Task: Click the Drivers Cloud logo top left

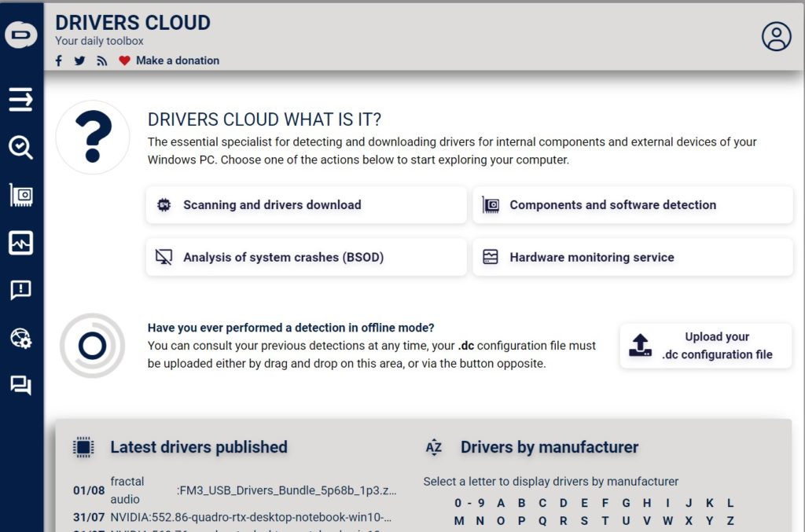Action: [21, 35]
